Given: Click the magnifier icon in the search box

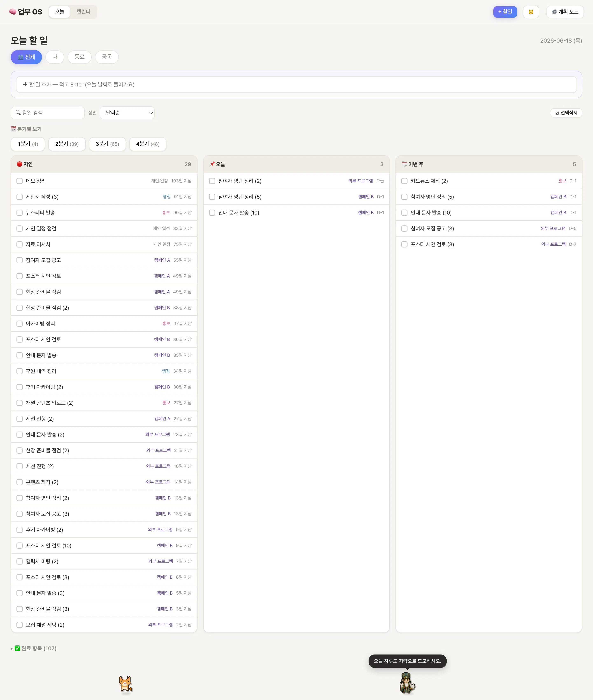Looking at the screenshot, I should [x=18, y=113].
